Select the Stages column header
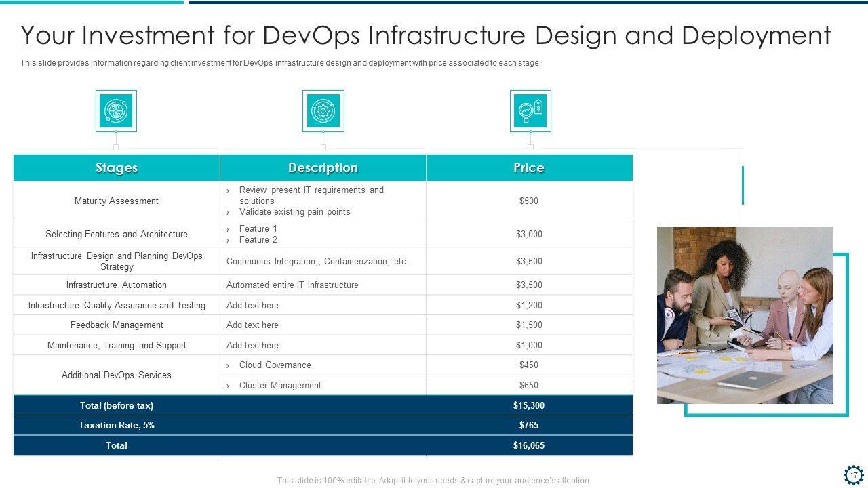The image size is (868, 488). click(x=117, y=168)
